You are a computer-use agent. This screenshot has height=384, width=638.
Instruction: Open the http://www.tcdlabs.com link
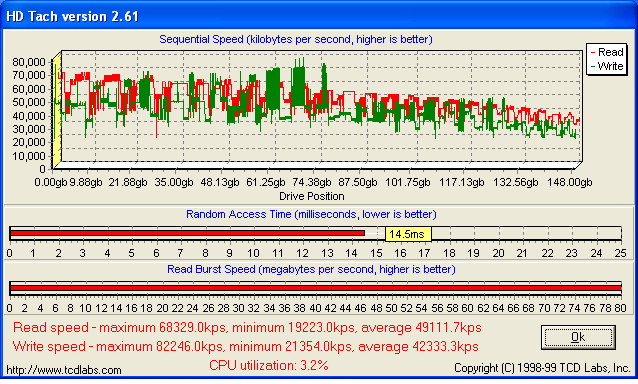pyautogui.click(x=64, y=370)
